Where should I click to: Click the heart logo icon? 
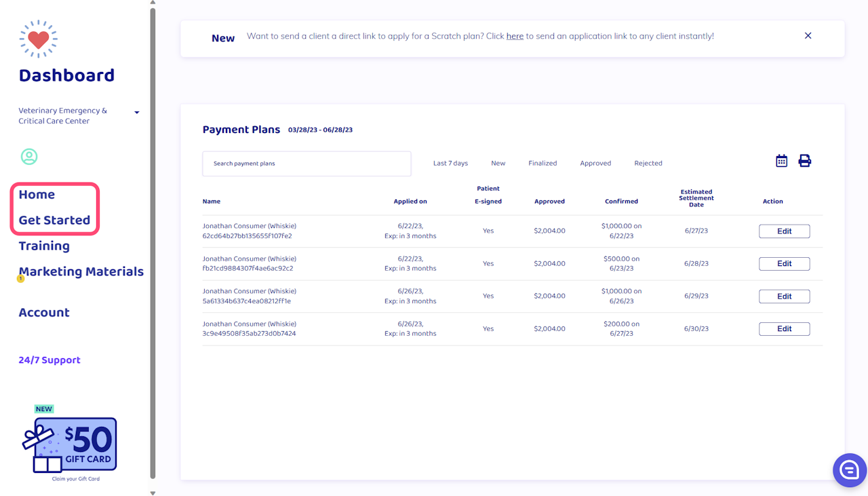pyautogui.click(x=39, y=39)
